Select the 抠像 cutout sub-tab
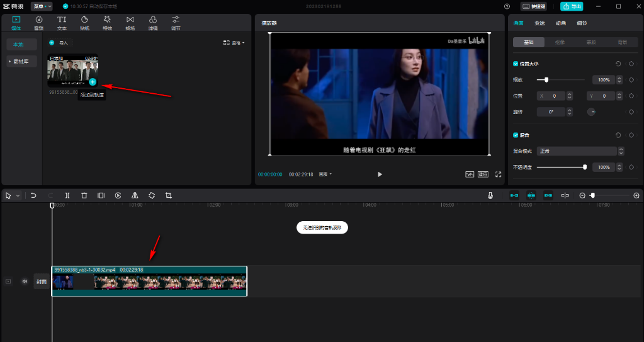The height and width of the screenshot is (342, 644). pyautogui.click(x=560, y=42)
